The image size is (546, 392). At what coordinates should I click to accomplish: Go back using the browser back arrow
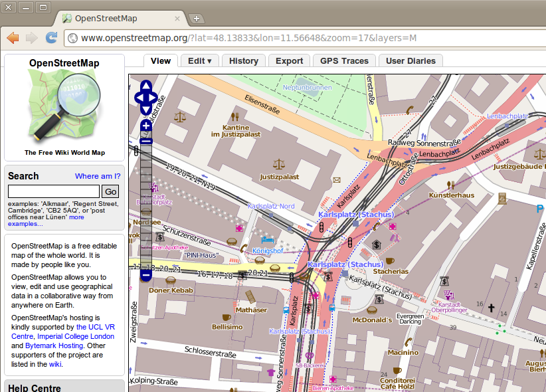click(x=13, y=38)
